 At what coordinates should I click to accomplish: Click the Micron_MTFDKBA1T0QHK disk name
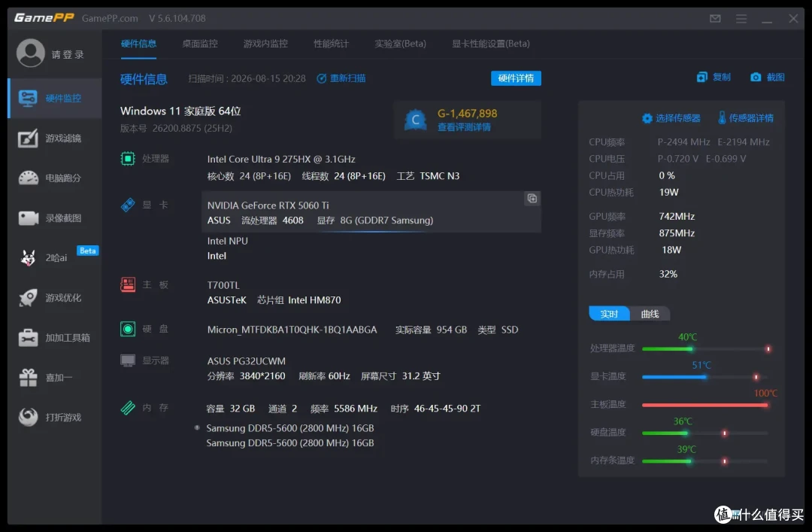(292, 330)
